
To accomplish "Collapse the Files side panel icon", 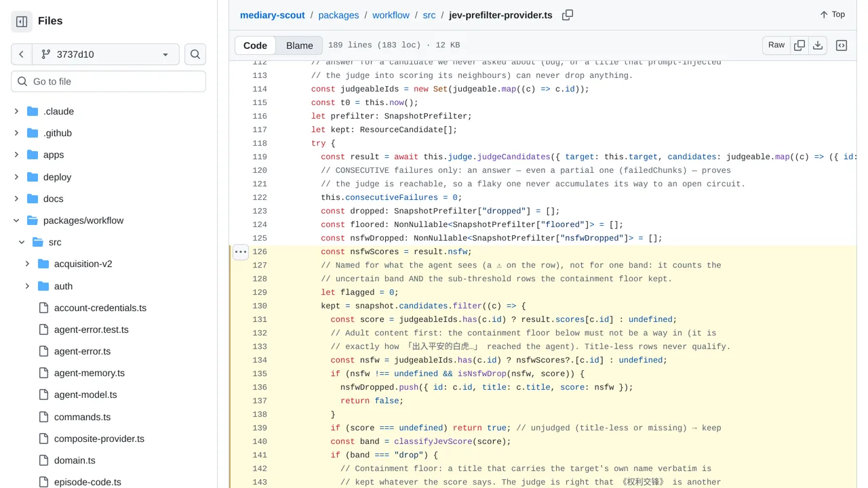I will click(22, 22).
